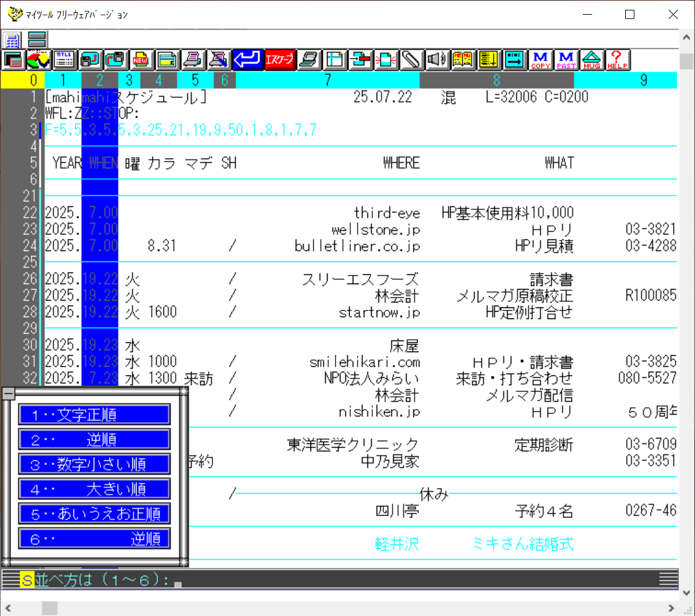Click the paperclip icon in toolbar
The height and width of the screenshot is (616, 695).
pyautogui.click(x=409, y=59)
